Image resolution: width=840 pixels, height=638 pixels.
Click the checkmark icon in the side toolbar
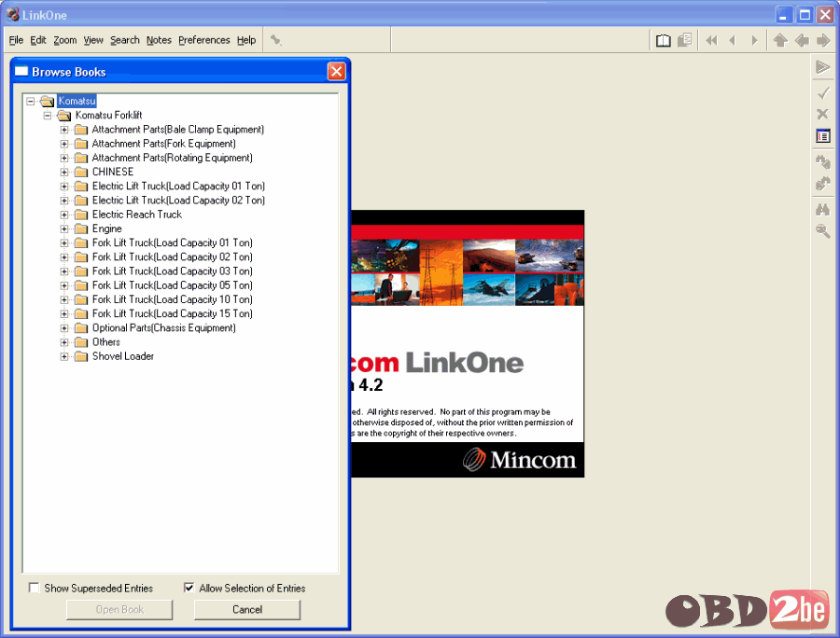823,93
